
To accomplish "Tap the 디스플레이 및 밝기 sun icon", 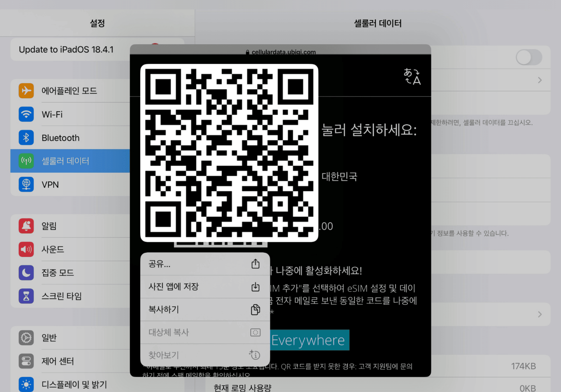I will 26,384.
